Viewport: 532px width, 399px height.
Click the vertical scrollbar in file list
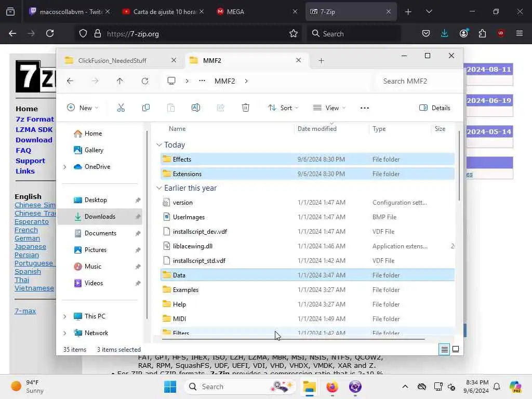[x=459, y=166]
